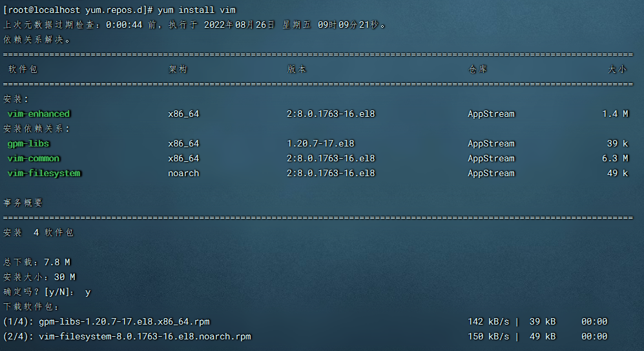Click the vim-filesystem package name
644x351 pixels.
pos(44,173)
